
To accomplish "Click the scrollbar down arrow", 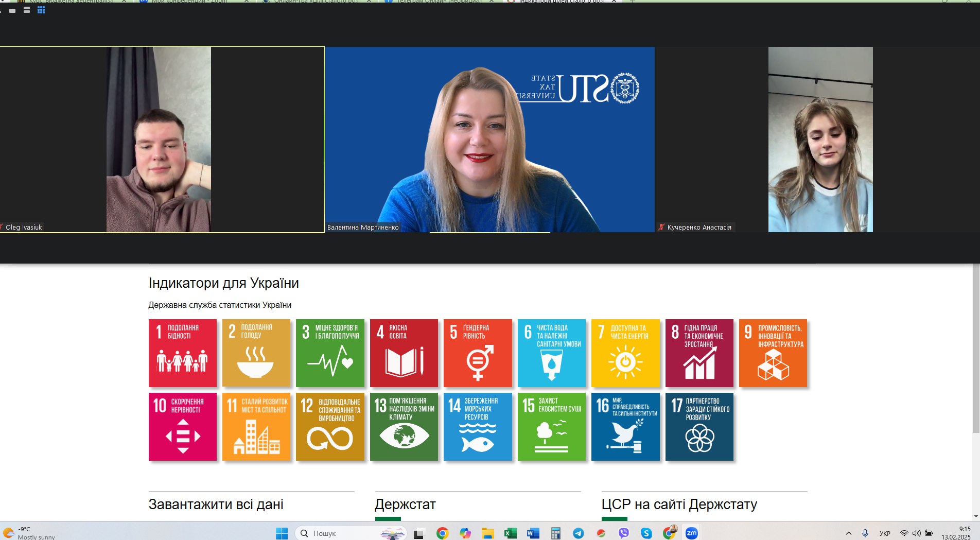I will [975, 516].
